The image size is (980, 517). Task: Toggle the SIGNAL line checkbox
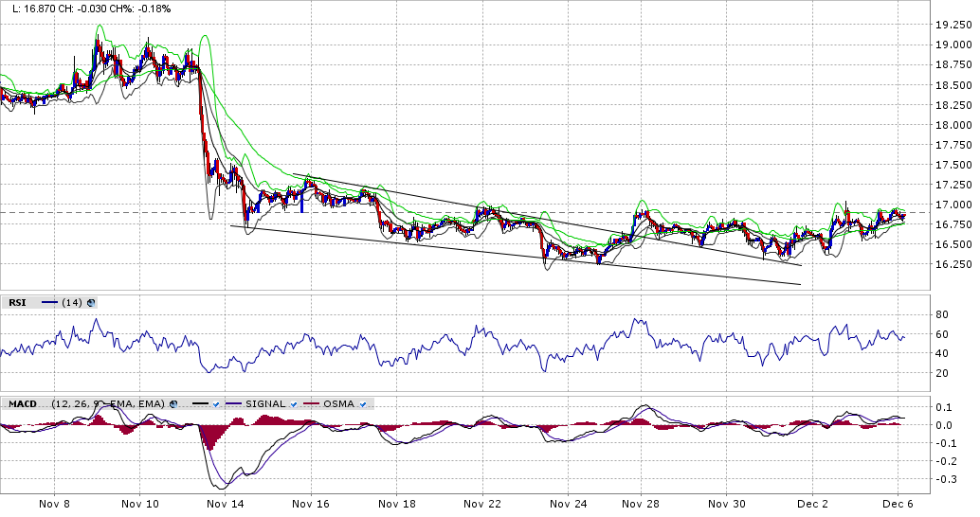(x=295, y=404)
